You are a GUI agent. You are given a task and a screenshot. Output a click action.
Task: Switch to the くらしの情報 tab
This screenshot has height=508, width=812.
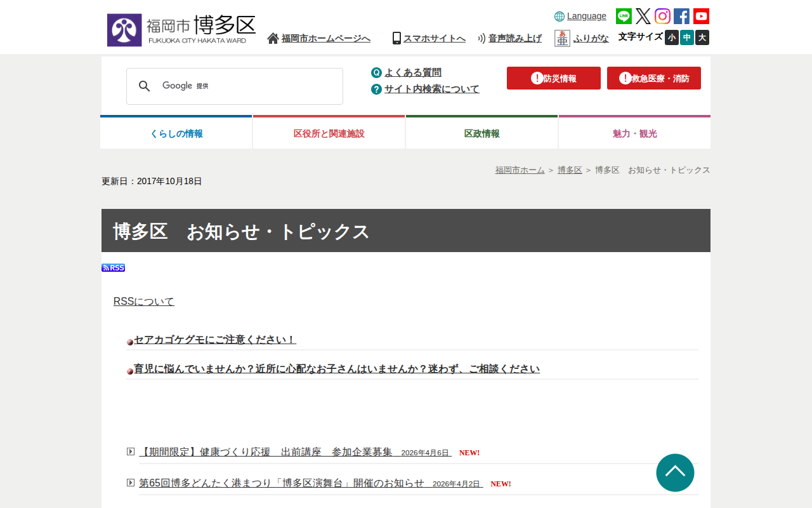tap(176, 134)
